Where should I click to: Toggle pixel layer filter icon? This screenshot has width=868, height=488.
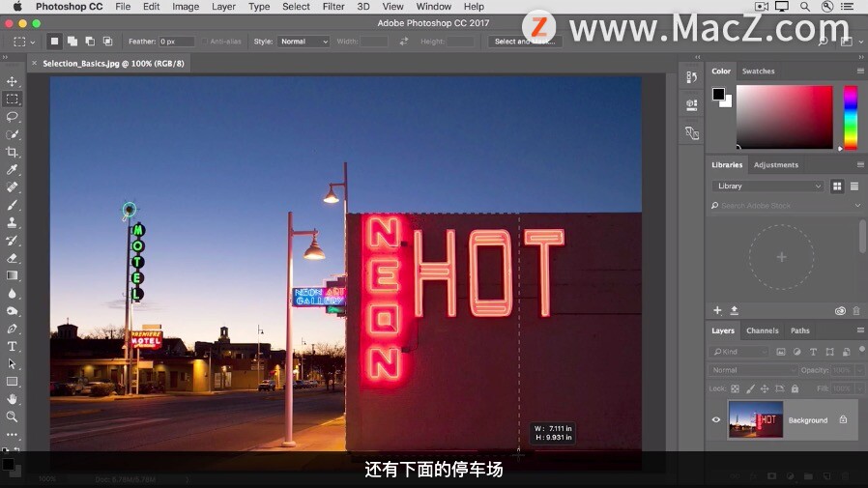[x=781, y=352]
